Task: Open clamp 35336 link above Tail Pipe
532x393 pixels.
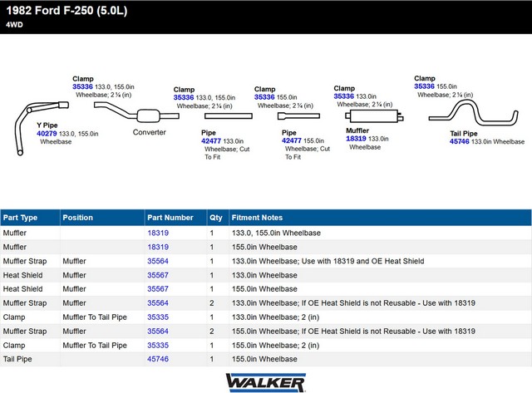Action: point(424,86)
